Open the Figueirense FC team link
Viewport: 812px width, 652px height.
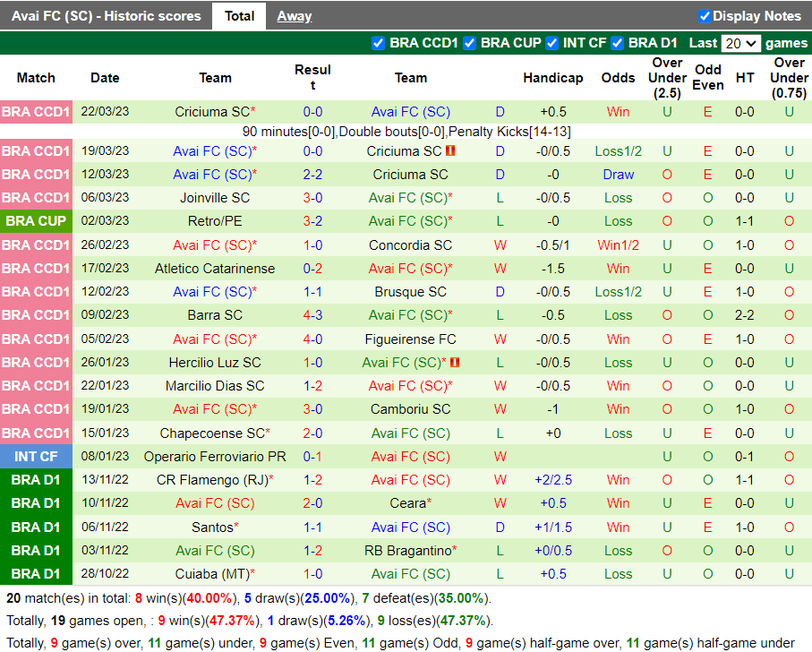(410, 339)
